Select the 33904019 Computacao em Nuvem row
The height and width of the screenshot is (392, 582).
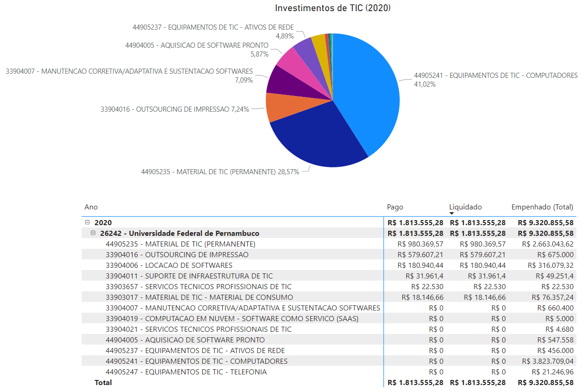tap(232, 319)
